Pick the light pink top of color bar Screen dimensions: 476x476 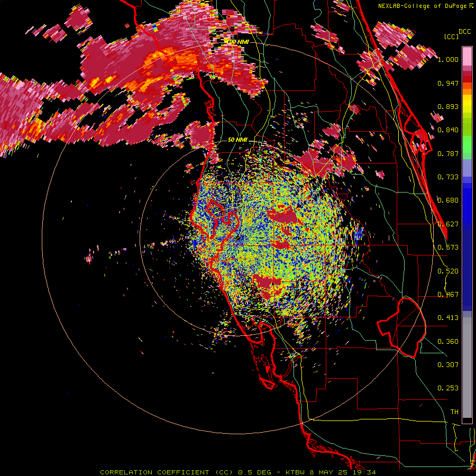467,56
